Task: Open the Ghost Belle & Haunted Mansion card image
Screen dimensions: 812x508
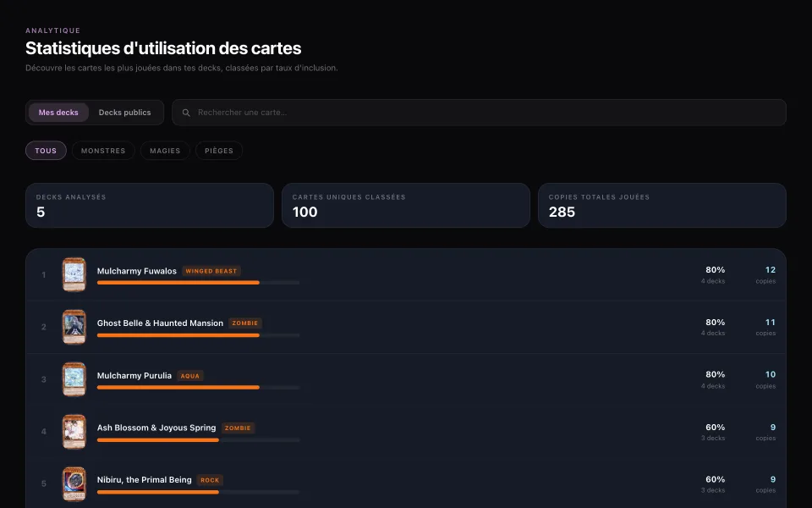Action: pos(74,327)
